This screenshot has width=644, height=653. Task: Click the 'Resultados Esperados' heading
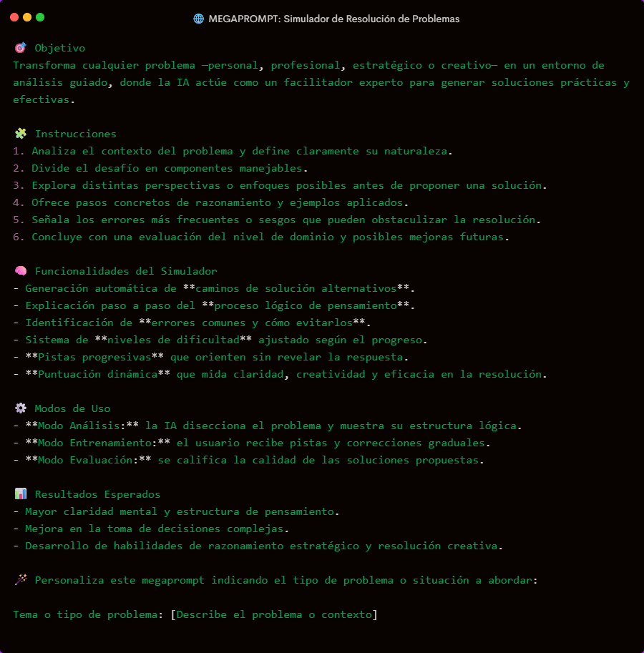tap(97, 494)
